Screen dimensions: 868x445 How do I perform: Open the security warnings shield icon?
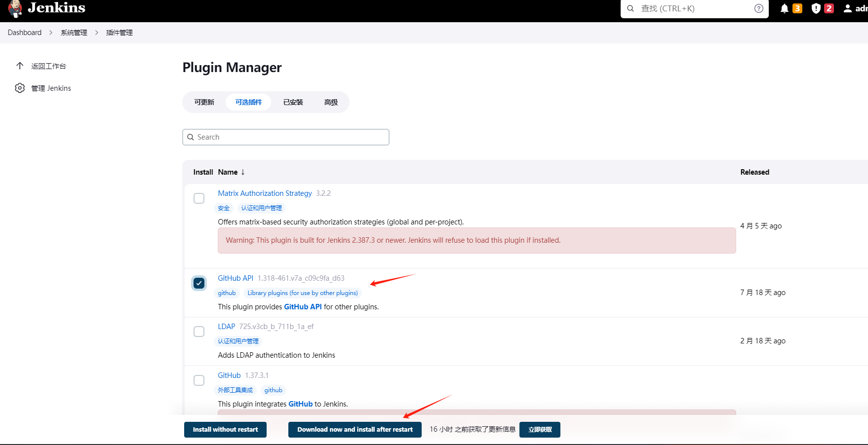pos(816,8)
